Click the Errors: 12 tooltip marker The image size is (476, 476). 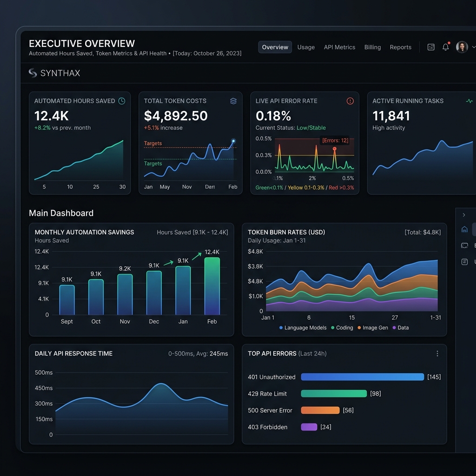(335, 149)
